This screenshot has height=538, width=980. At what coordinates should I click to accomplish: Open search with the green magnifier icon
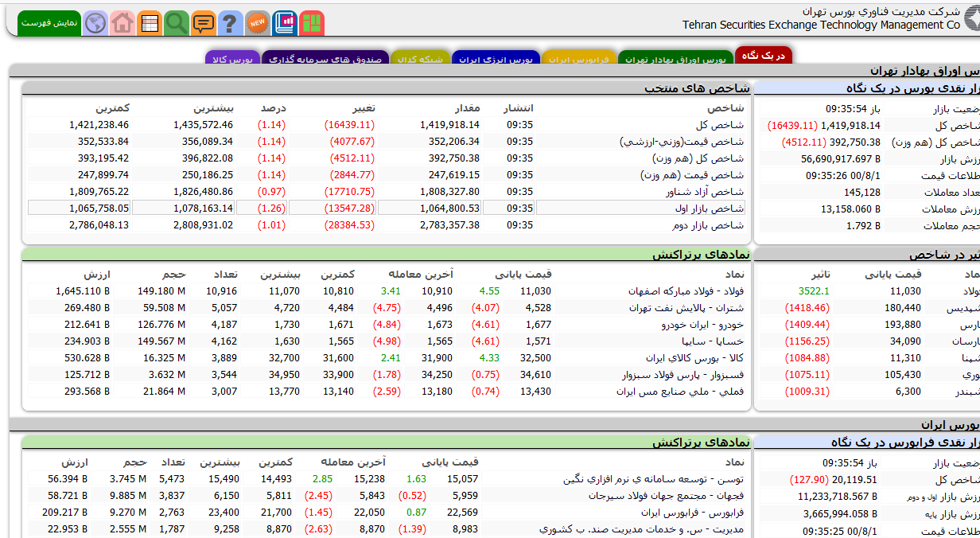(x=177, y=23)
